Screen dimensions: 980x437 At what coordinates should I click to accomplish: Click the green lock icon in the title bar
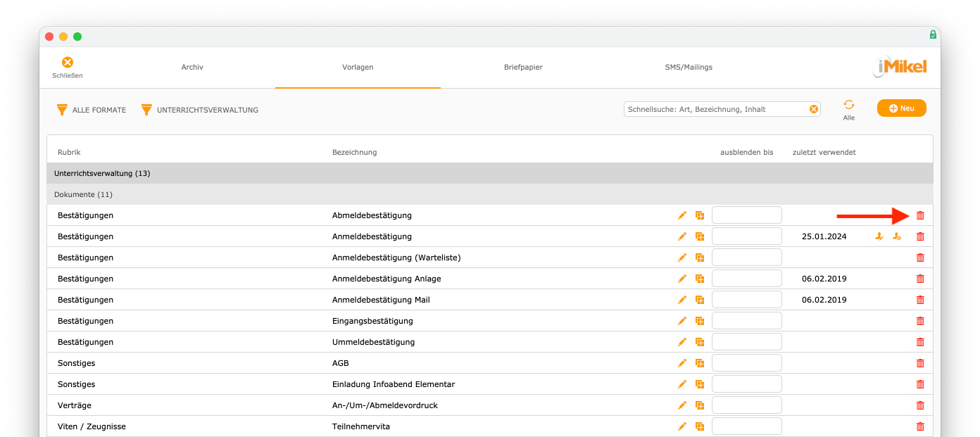tap(933, 34)
